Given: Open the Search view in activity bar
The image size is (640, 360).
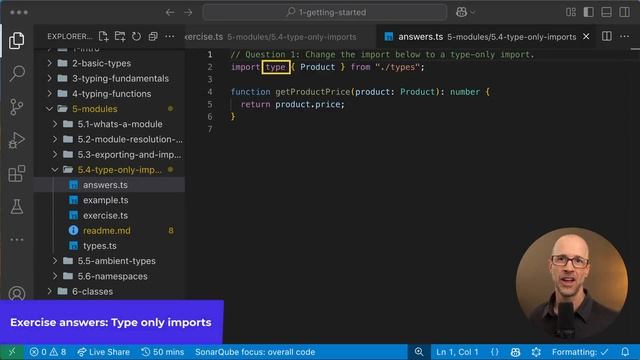Looking at the screenshot, I should pos(17,73).
